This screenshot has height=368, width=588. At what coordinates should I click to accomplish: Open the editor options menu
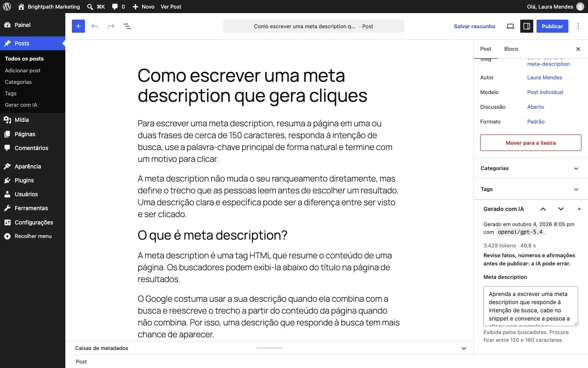[578, 26]
